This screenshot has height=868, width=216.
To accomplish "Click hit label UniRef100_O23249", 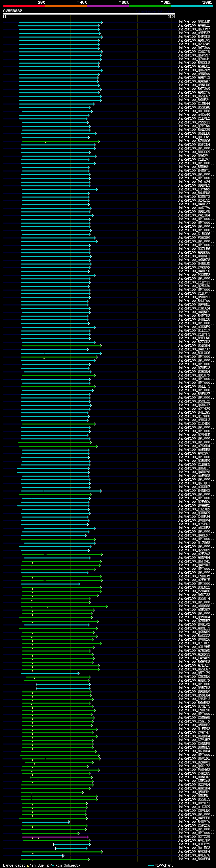I will point(194,44).
